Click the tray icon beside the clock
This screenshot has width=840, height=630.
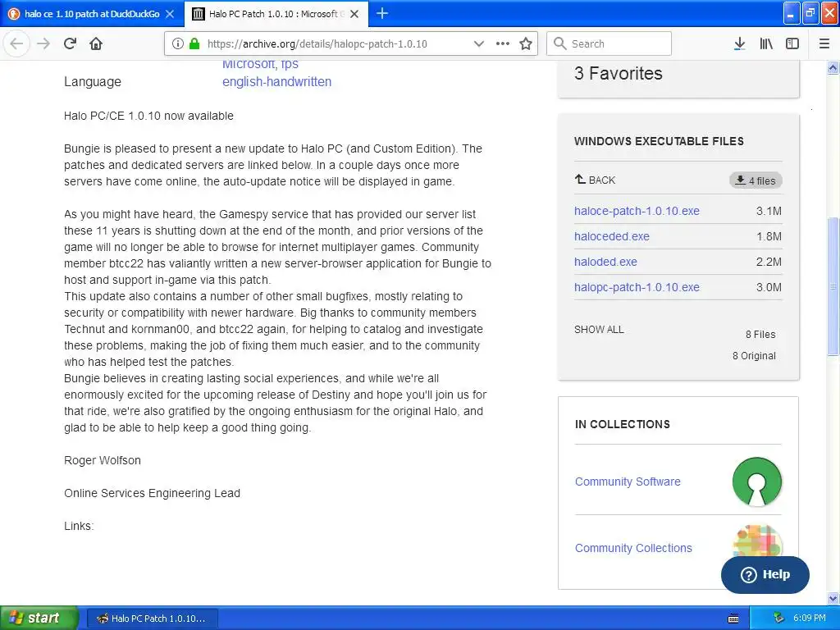point(779,618)
